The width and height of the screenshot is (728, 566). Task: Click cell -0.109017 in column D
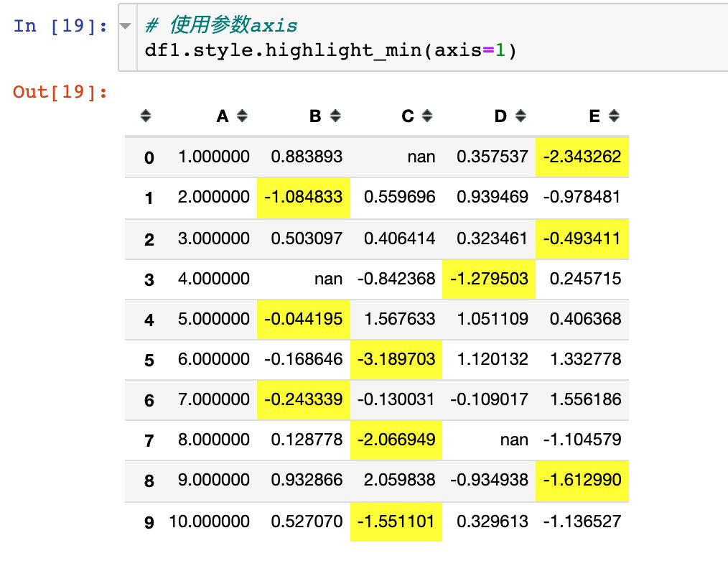coord(490,400)
